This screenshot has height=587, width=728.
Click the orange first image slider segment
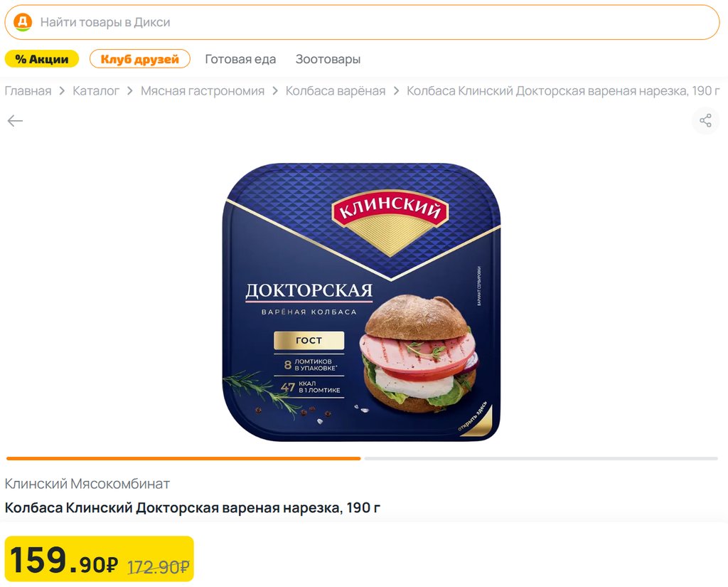tap(183, 459)
